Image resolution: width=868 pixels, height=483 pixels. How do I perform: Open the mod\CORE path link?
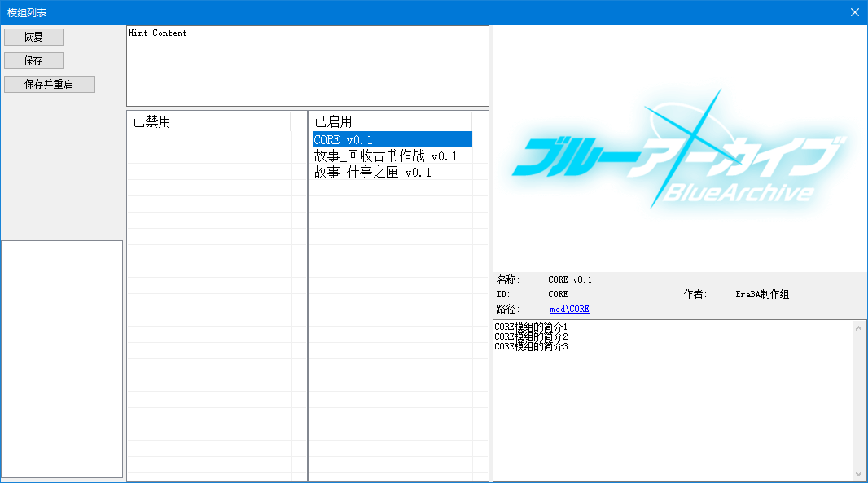point(569,310)
